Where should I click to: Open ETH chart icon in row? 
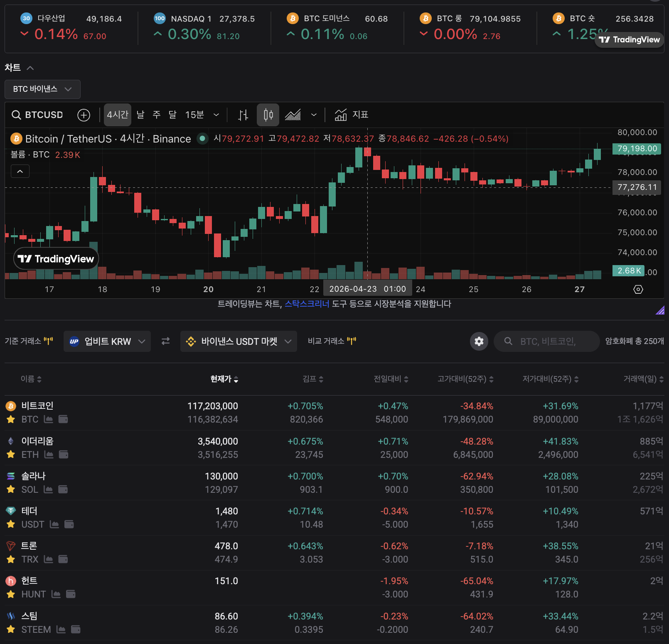tap(49, 455)
